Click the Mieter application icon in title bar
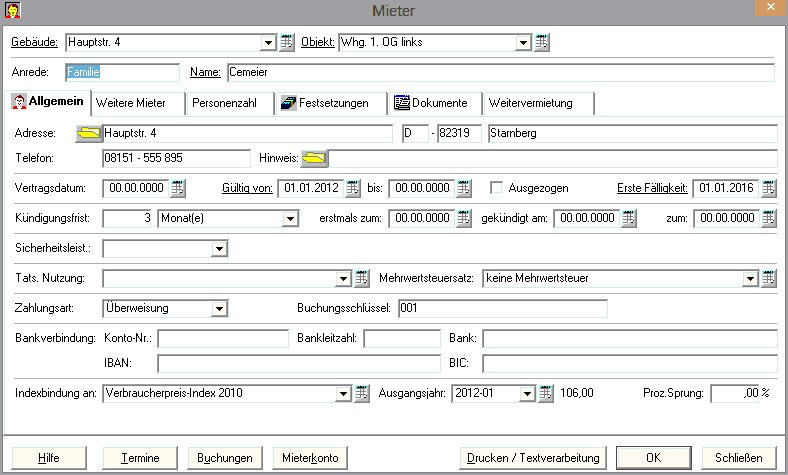Image resolution: width=788 pixels, height=475 pixels. tap(13, 11)
